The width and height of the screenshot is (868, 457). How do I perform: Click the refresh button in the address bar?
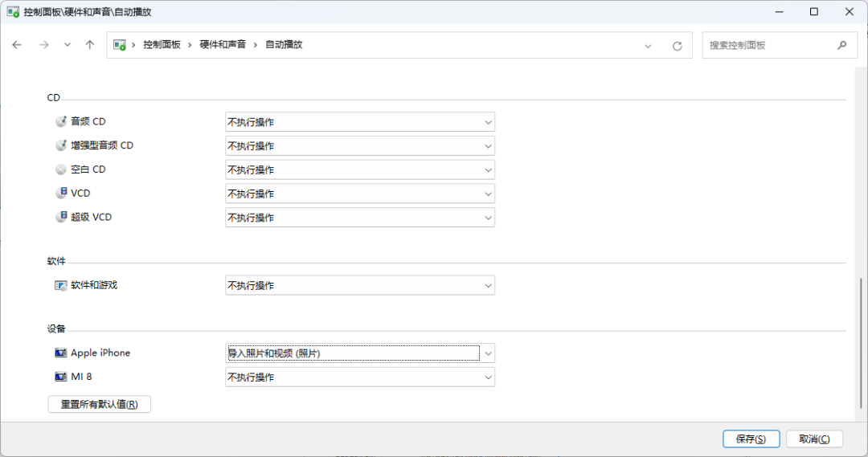coord(678,46)
